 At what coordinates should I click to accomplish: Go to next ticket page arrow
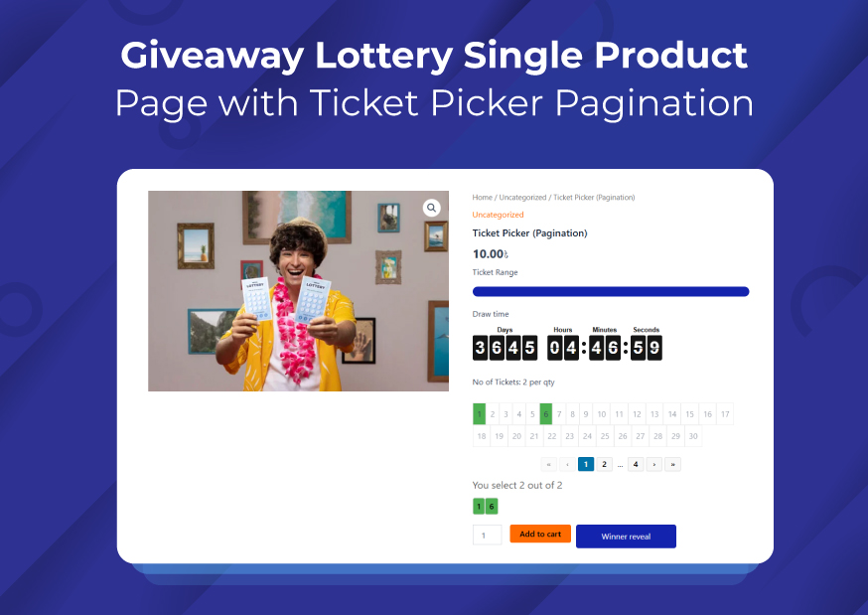tap(654, 464)
